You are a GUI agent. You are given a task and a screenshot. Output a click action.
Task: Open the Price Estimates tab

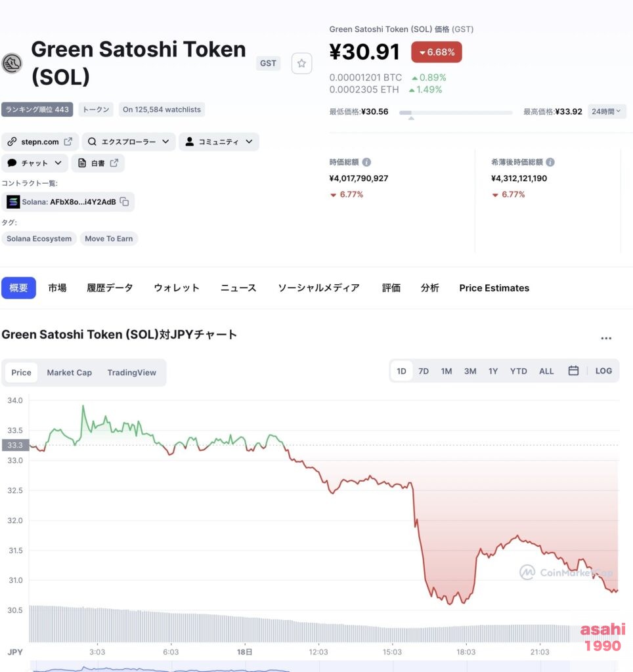[494, 288]
